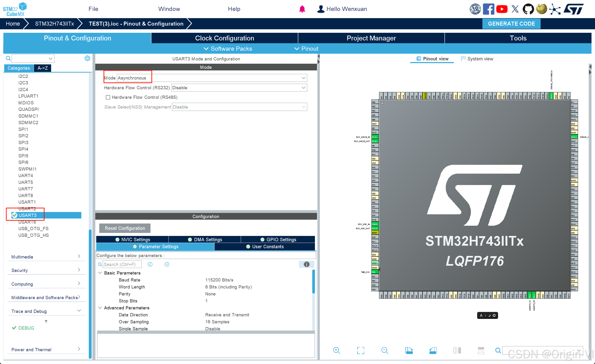The width and height of the screenshot is (595, 364).
Task: Click the GENERATE CODE button
Action: (x=511, y=24)
